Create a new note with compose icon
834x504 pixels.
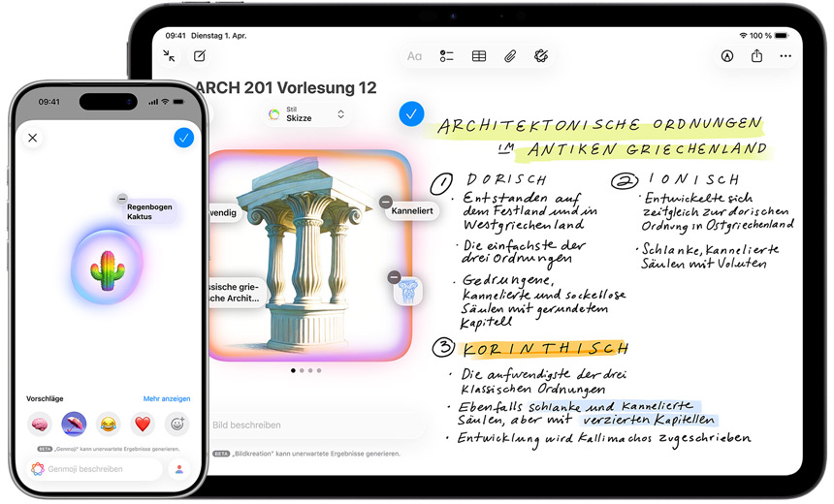[200, 56]
